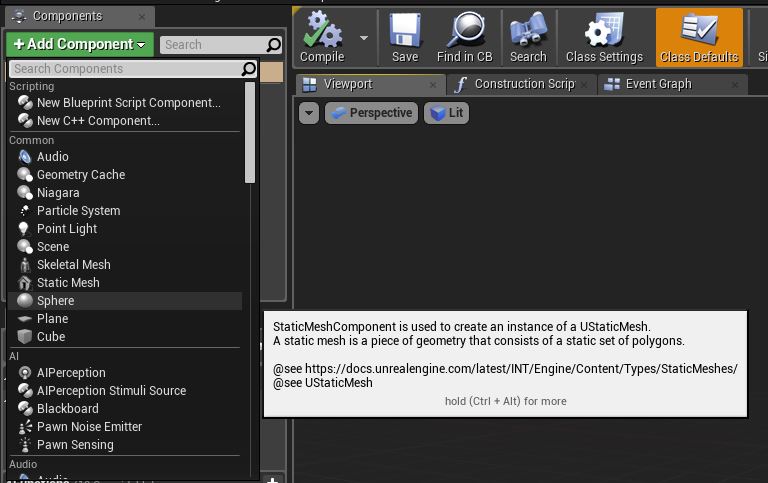Image resolution: width=768 pixels, height=483 pixels.
Task: Open the Add Component dropdown
Action: [80, 45]
